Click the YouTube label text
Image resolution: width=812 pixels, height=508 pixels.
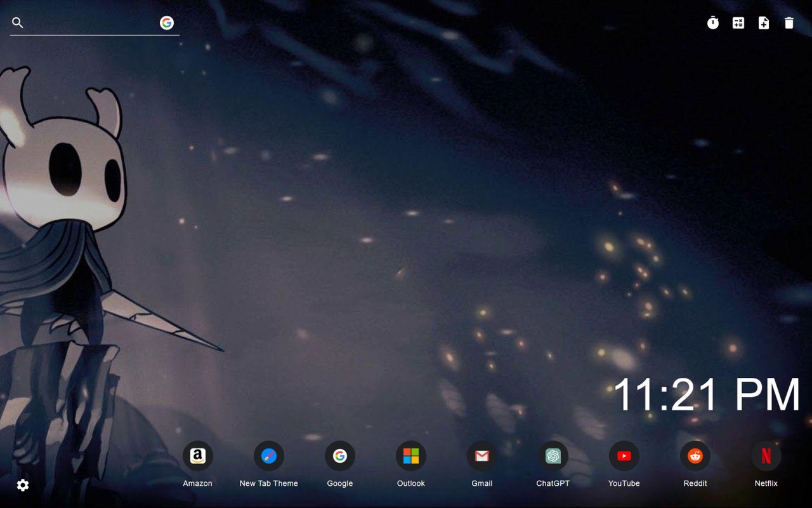[624, 483]
